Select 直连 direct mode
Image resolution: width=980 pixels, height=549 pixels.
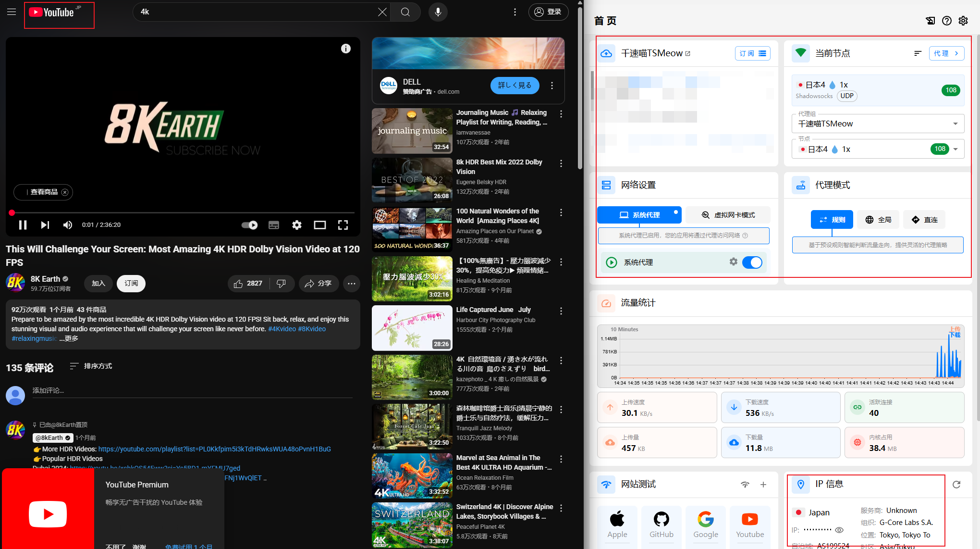pos(924,220)
